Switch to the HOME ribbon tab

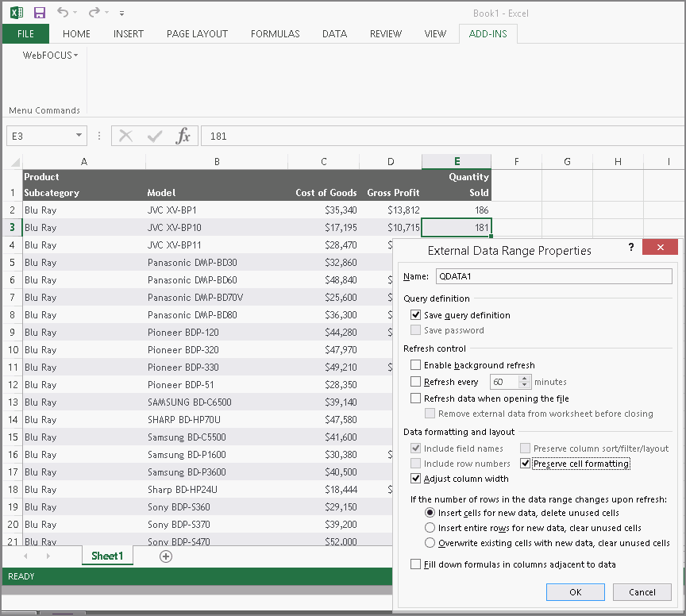coord(76,34)
